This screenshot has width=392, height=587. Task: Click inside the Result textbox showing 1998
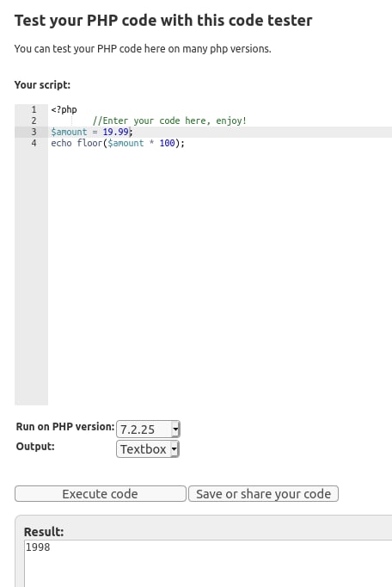(208, 564)
